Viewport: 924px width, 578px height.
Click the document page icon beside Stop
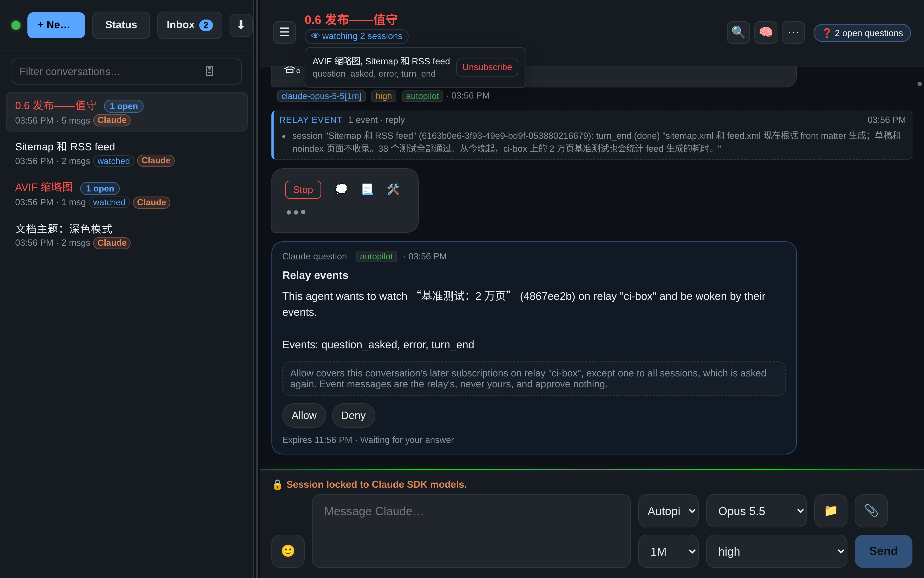(x=367, y=189)
